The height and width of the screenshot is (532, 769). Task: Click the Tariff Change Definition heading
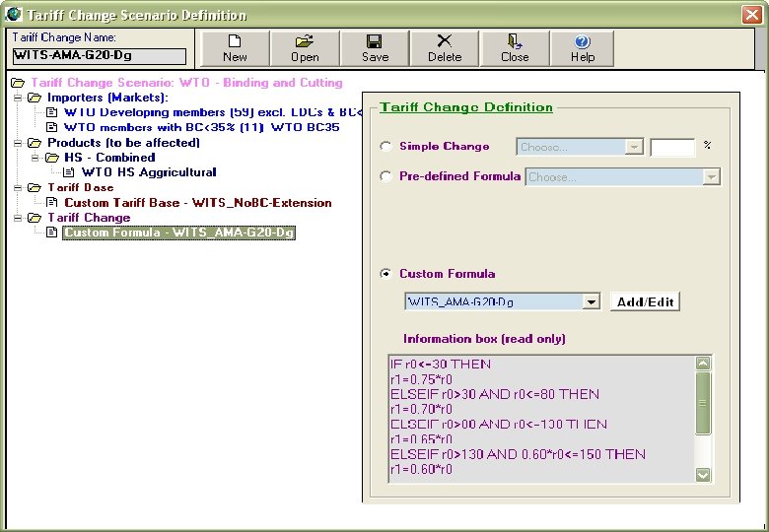466,106
